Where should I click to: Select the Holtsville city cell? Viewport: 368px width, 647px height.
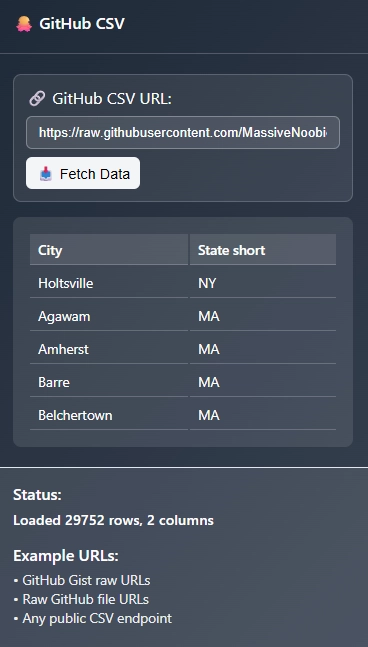109,283
